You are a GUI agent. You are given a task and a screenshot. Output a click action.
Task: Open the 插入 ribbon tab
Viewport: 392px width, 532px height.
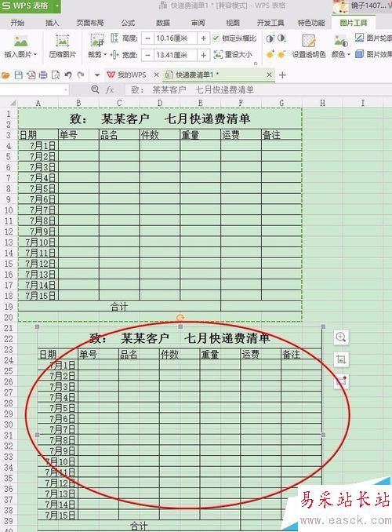click(53, 23)
